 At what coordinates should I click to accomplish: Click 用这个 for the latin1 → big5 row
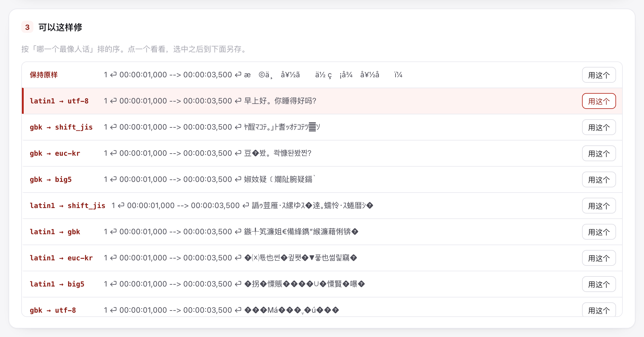tap(599, 284)
